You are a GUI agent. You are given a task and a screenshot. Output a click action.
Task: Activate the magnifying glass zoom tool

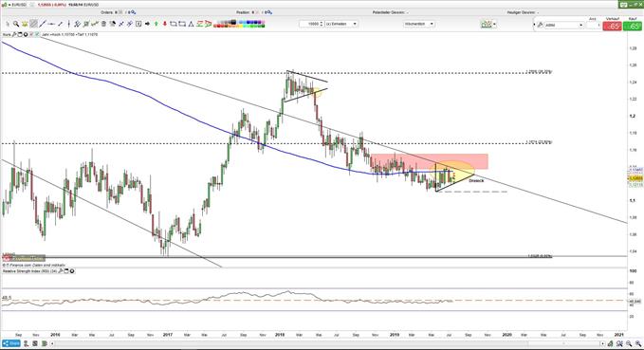click(x=16, y=24)
